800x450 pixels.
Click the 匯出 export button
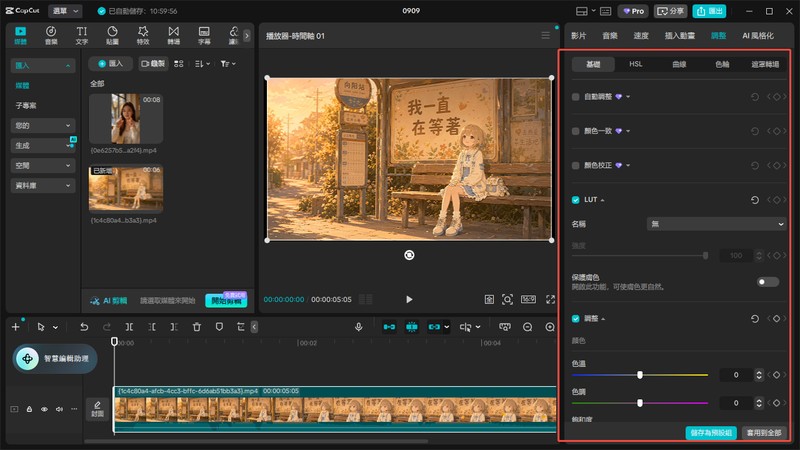tap(709, 11)
